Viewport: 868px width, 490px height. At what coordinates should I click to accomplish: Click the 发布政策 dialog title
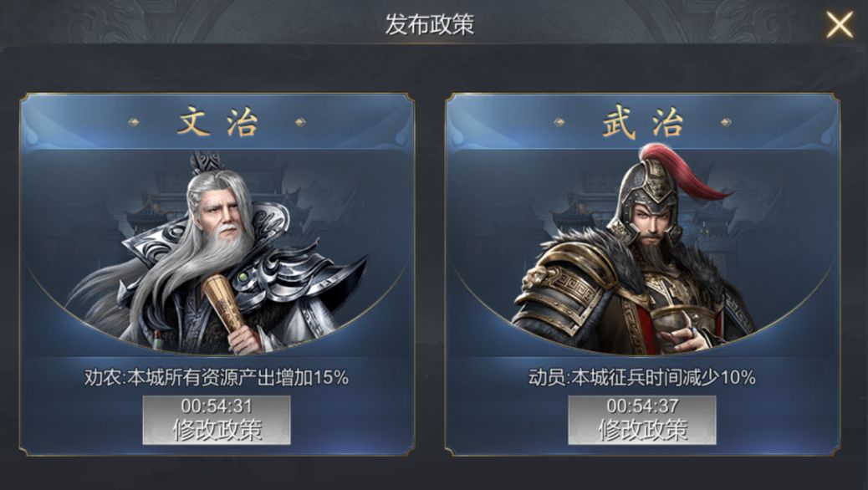[430, 24]
